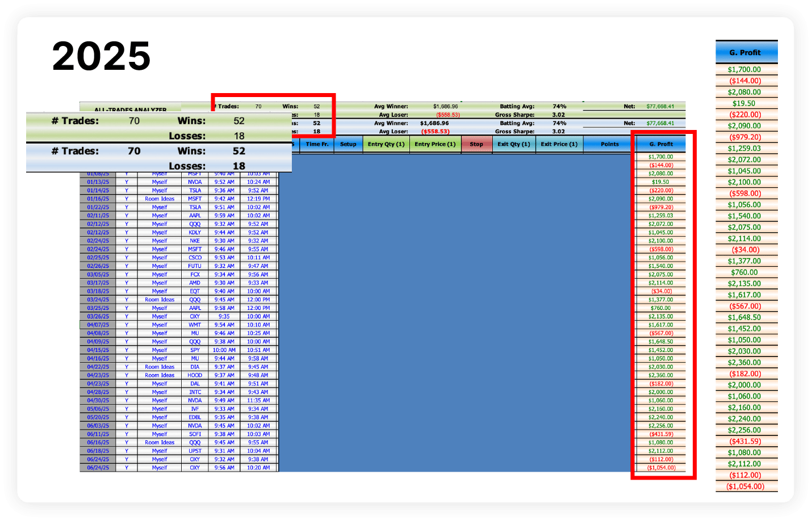Select the UPST ticker cell

pyautogui.click(x=195, y=451)
